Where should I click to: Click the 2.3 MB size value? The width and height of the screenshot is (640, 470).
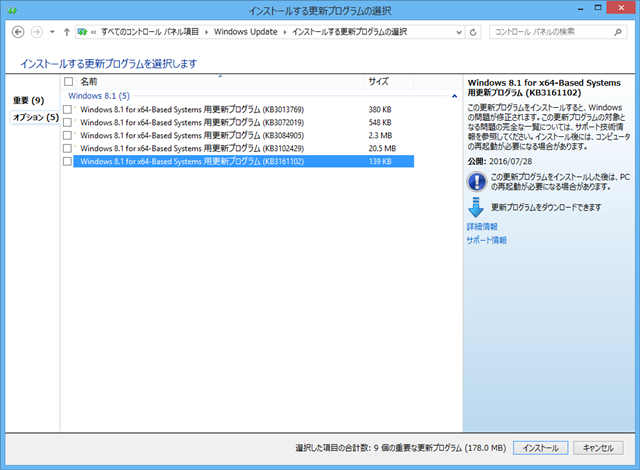pyautogui.click(x=380, y=135)
